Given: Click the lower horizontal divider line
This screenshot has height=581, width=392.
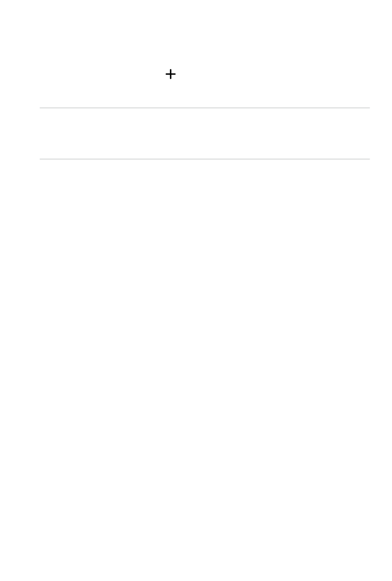Looking at the screenshot, I should [204, 159].
